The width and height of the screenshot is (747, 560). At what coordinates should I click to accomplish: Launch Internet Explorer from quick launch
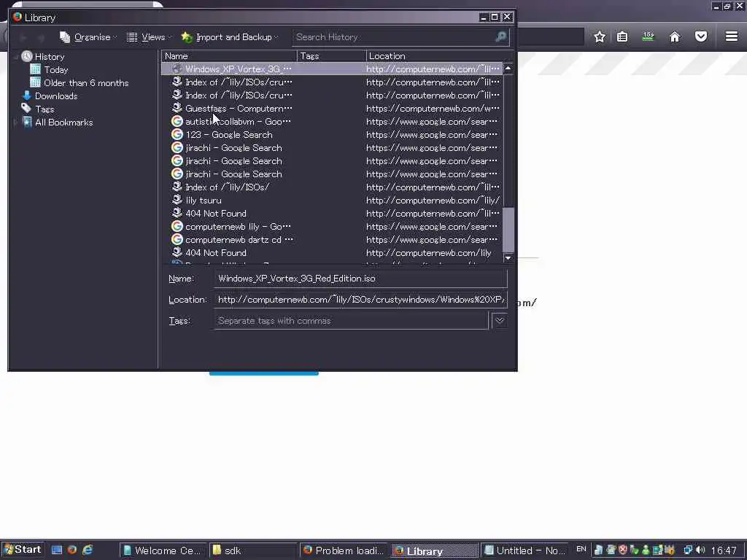click(x=88, y=550)
